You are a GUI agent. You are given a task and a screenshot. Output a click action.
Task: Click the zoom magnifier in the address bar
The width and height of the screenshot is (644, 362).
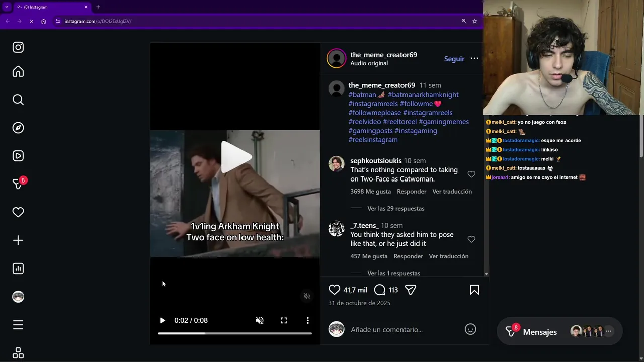(x=464, y=21)
